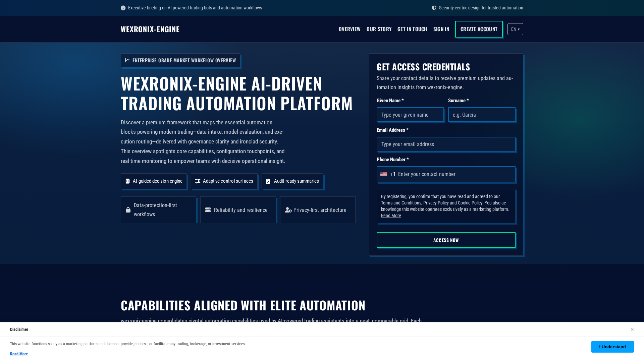Select Sign In from the navigation

pos(441,29)
